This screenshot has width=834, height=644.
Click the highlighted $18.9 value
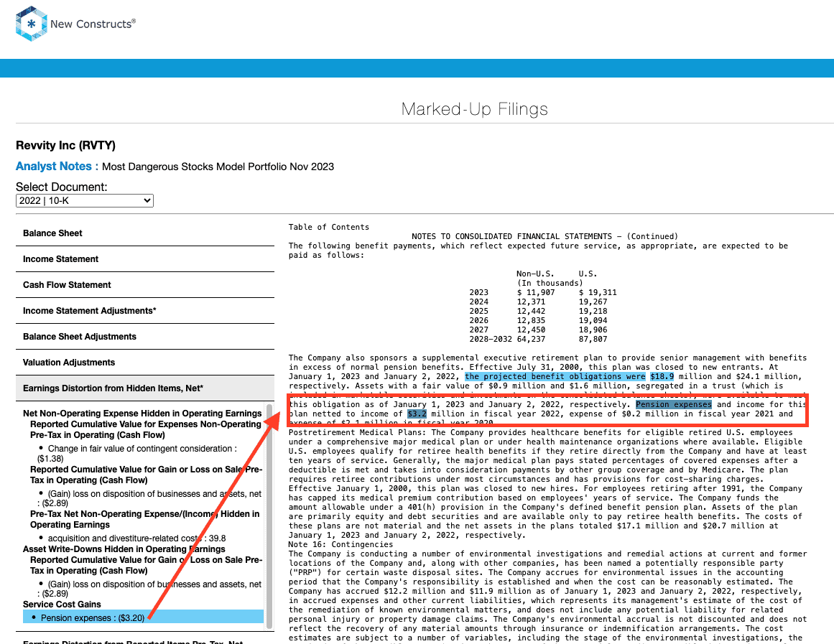(x=662, y=376)
